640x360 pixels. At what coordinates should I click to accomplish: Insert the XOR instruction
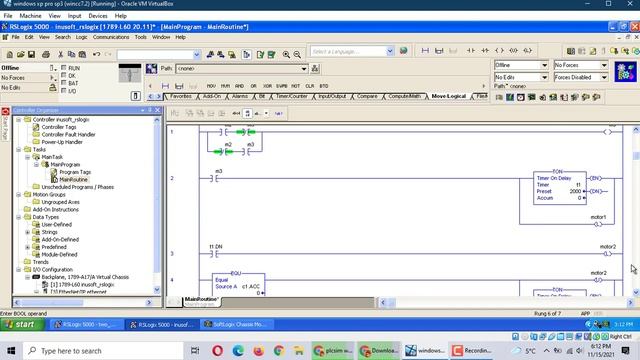click(x=267, y=86)
